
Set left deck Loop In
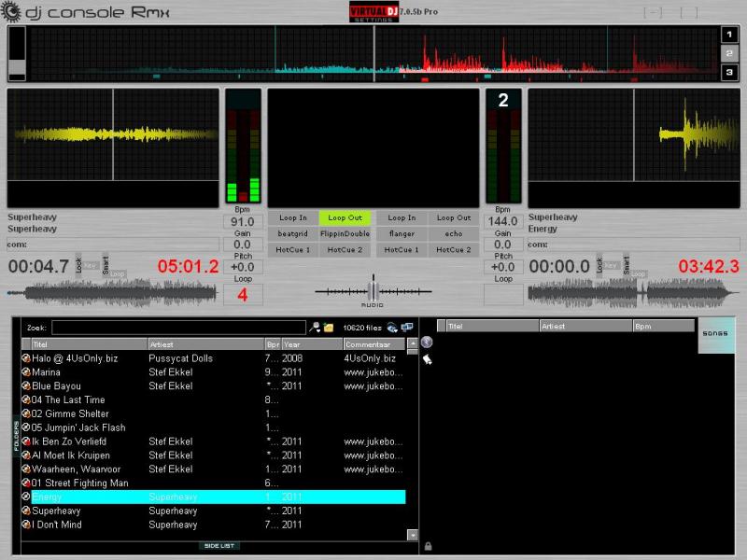(293, 217)
